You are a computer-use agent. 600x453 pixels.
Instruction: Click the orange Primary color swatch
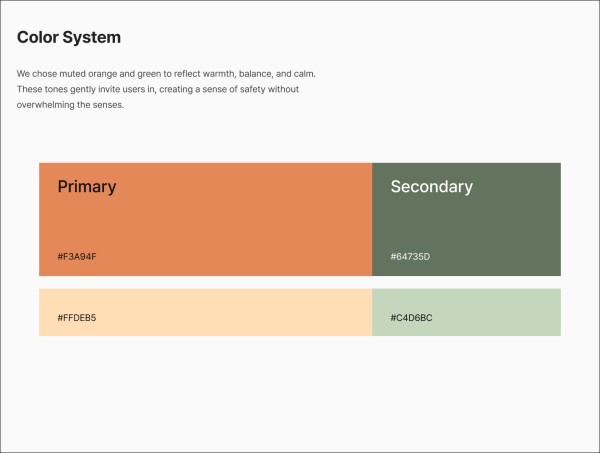pyautogui.click(x=205, y=220)
